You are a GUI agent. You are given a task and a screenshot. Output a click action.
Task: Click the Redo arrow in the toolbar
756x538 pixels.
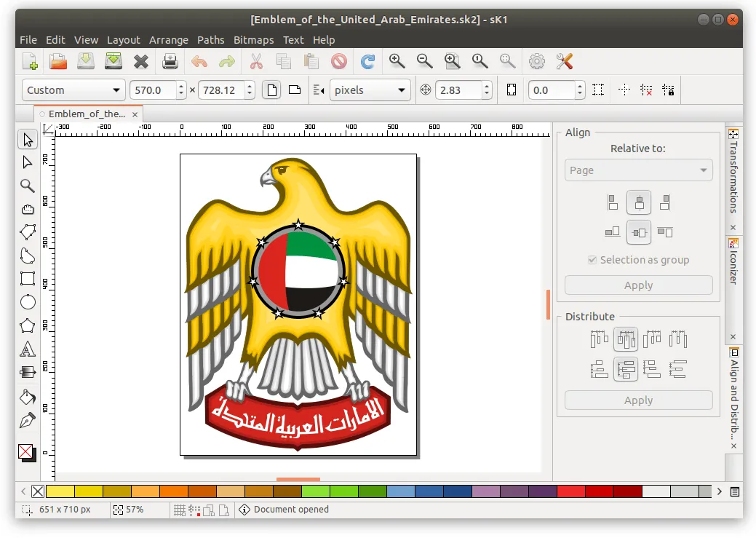(x=226, y=61)
